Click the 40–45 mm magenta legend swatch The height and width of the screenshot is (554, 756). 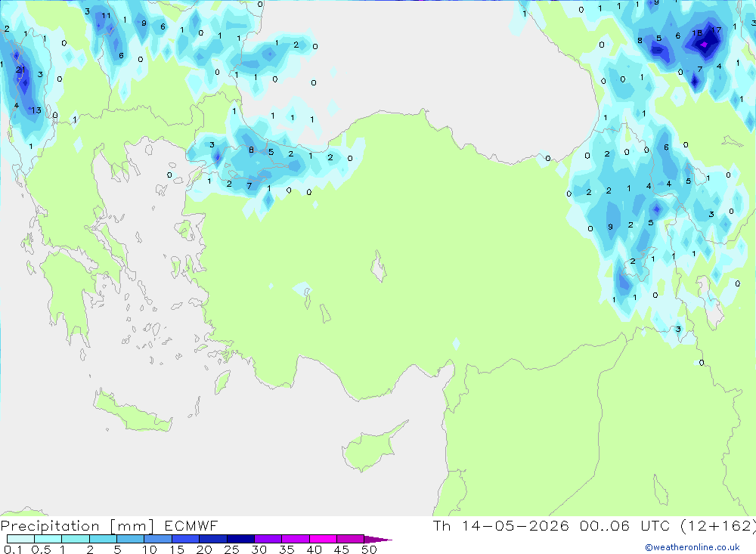click(x=323, y=539)
